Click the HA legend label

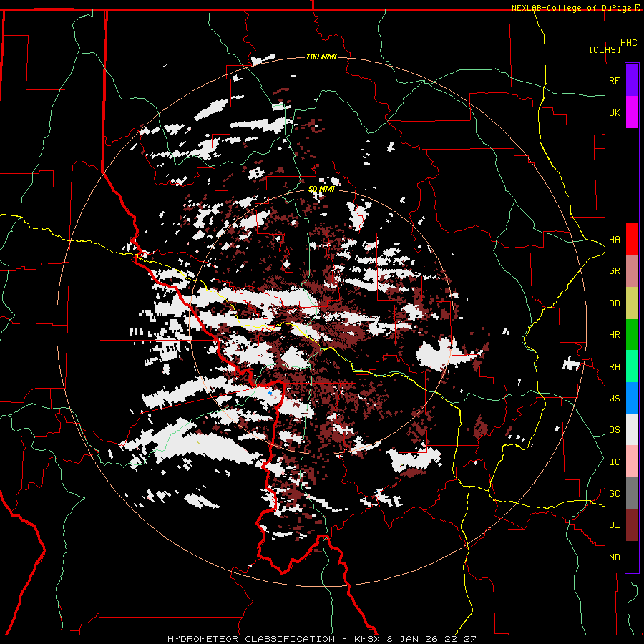tap(614, 240)
